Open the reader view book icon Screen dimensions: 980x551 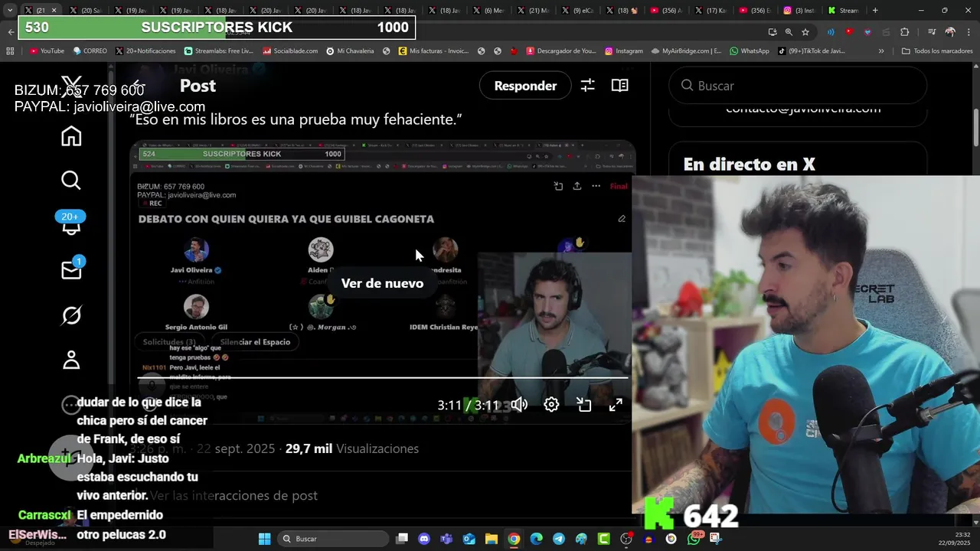pos(620,86)
